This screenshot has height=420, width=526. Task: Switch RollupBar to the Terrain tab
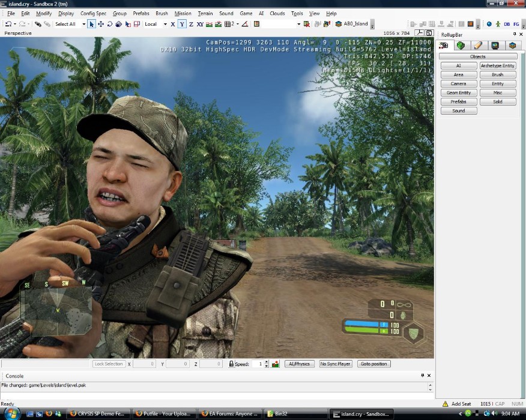(x=461, y=45)
